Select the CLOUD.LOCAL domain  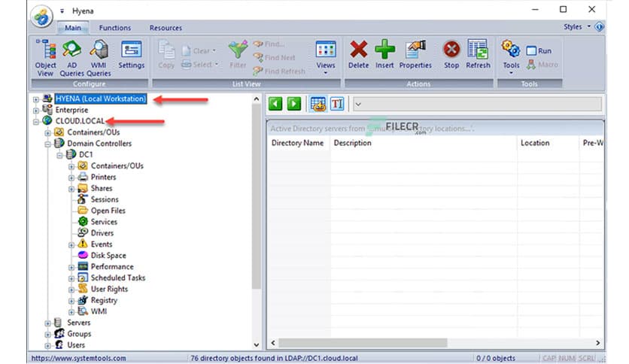pyautogui.click(x=80, y=121)
